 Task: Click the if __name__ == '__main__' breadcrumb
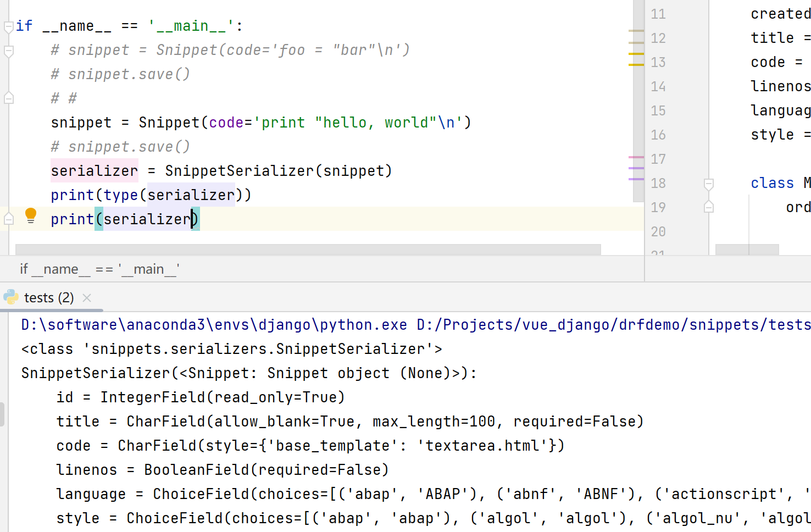coord(99,269)
